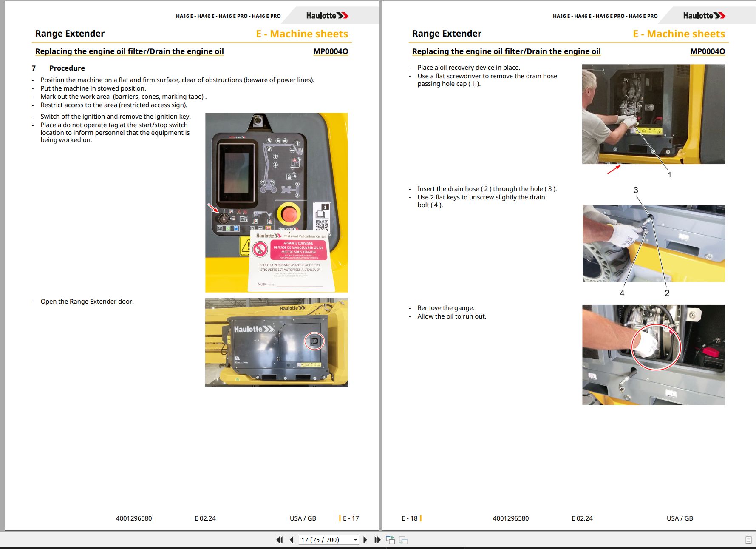Click the drain bolt and hose photo
This screenshot has height=549, width=756.
653,244
